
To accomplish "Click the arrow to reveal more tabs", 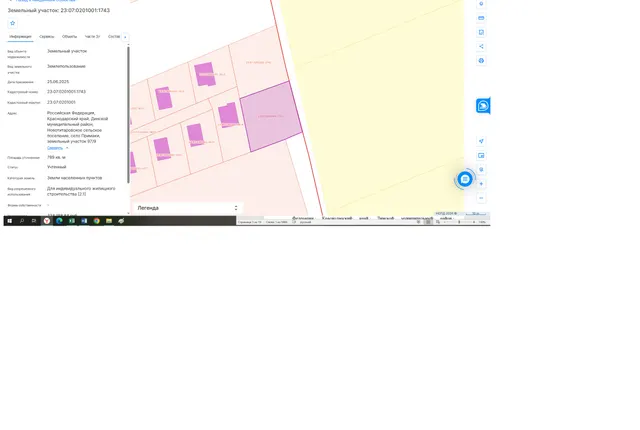I will [125, 37].
